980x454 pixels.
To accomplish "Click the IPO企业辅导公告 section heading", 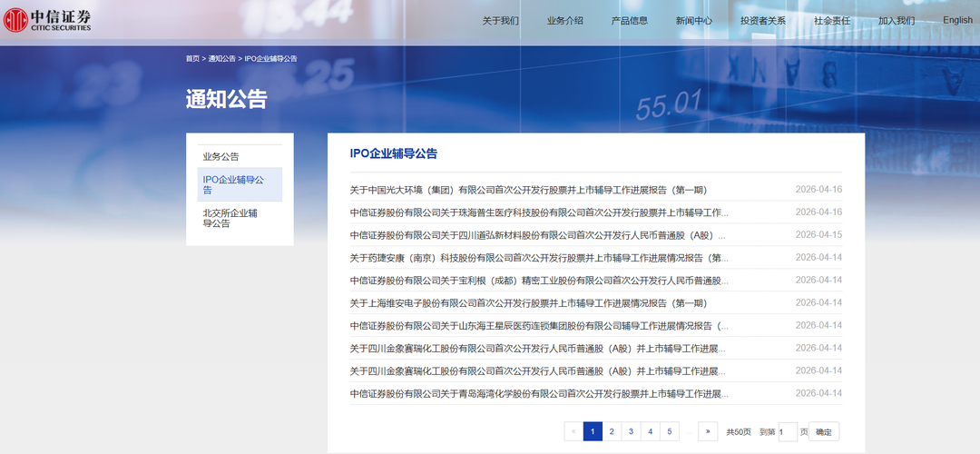I will [394, 153].
